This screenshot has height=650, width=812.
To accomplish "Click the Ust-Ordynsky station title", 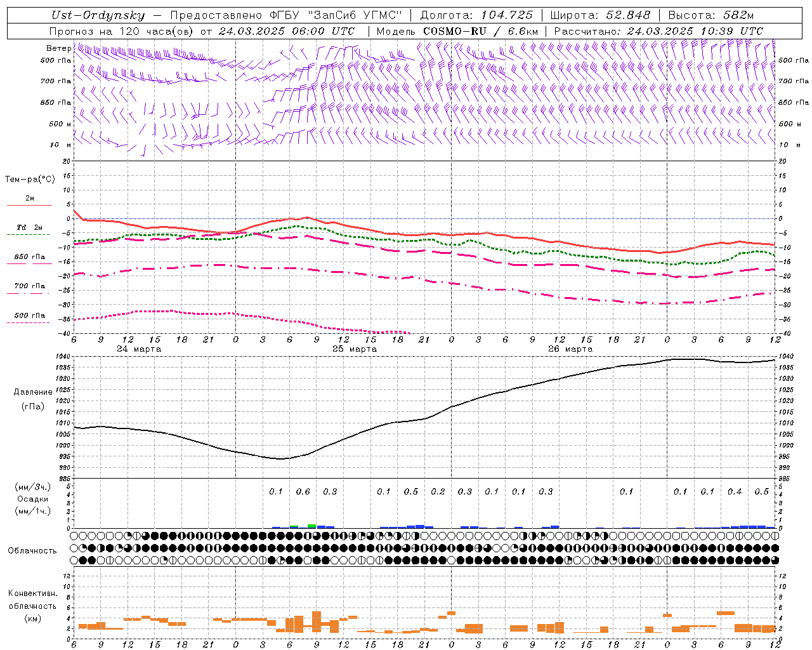I will (98, 15).
